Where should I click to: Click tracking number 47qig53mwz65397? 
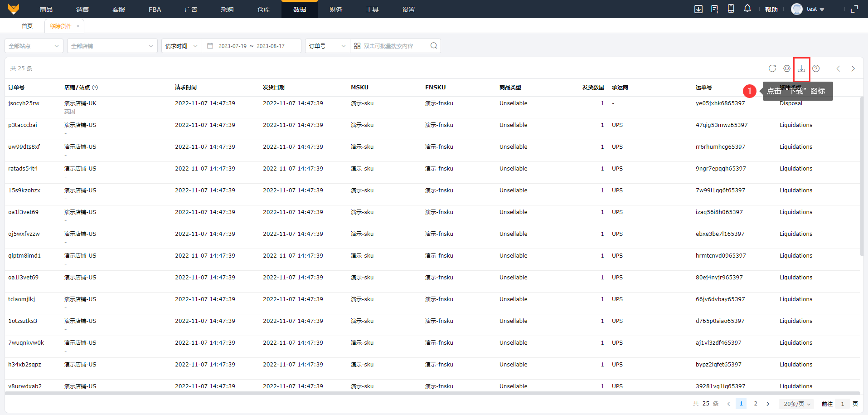tap(722, 125)
